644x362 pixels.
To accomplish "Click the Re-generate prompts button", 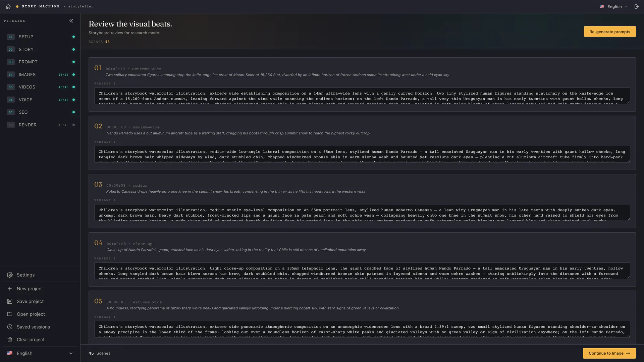I will [609, 32].
